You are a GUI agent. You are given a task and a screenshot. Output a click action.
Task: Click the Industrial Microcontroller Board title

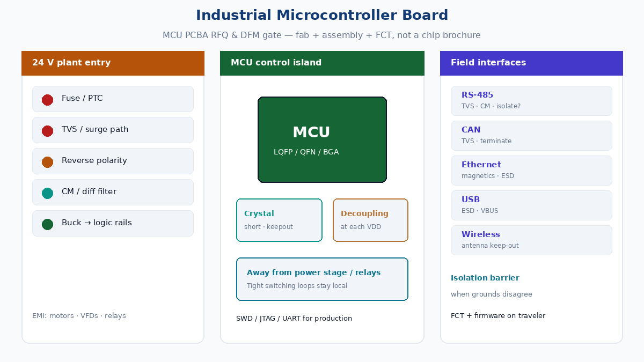[322, 15]
